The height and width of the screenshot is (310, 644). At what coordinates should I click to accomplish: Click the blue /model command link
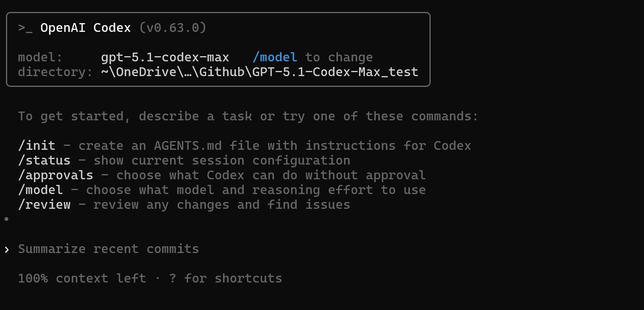[275, 57]
